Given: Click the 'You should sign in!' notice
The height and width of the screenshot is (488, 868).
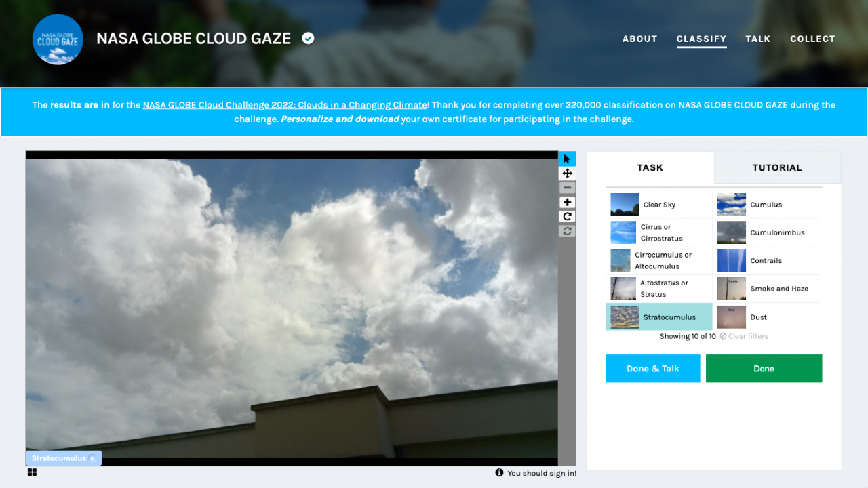Looking at the screenshot, I should point(542,473).
